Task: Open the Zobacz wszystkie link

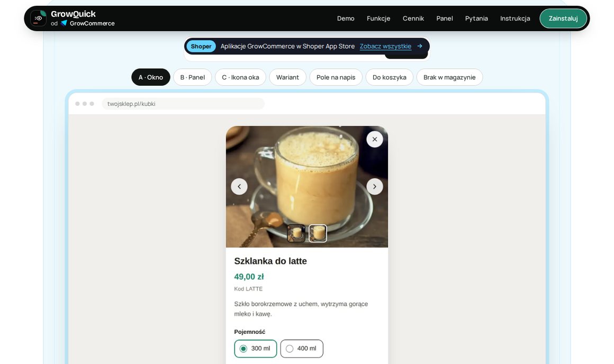Action: [385, 46]
